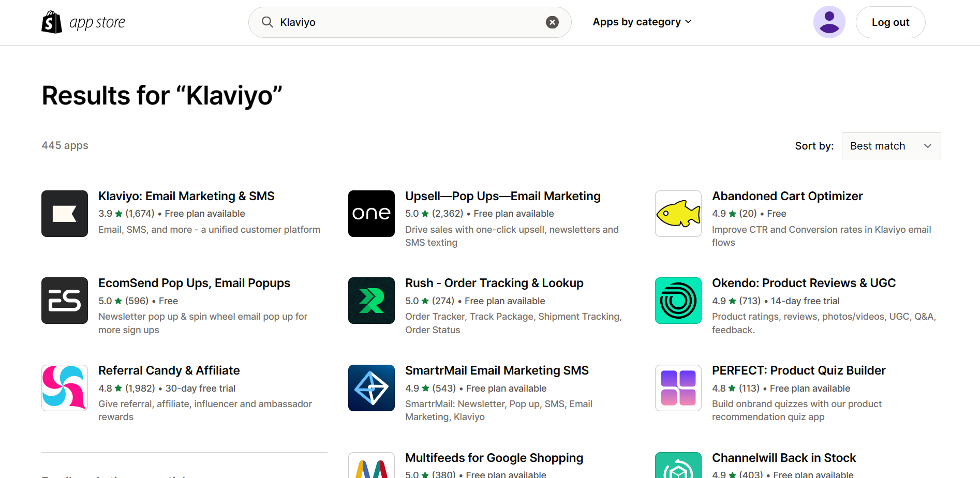Open the Sort by Best match dropdown
Viewport: 980px width, 478px height.
891,146
